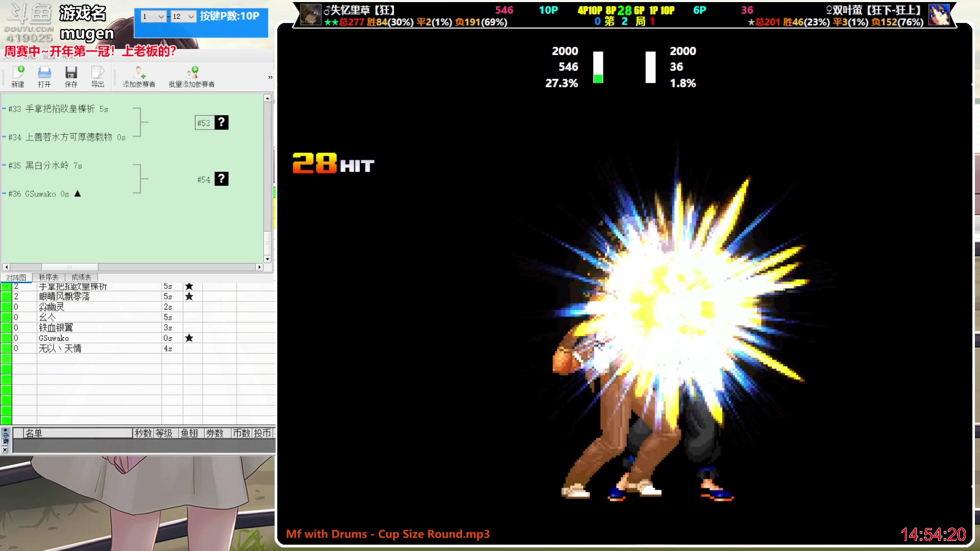Click the green marker of 眼睛风飘零落 row

(x=6, y=296)
